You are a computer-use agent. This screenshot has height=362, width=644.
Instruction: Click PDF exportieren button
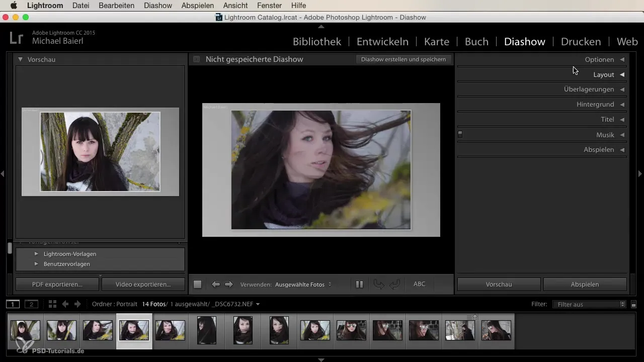tap(57, 284)
